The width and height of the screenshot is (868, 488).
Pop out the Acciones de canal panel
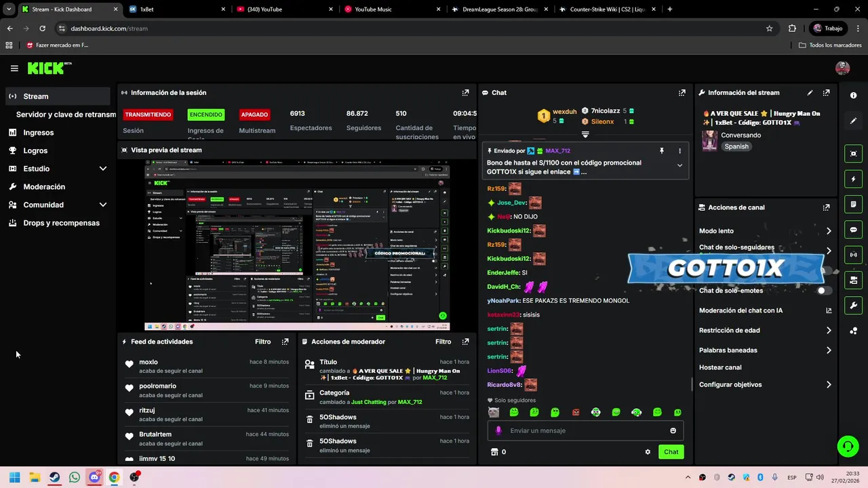826,207
